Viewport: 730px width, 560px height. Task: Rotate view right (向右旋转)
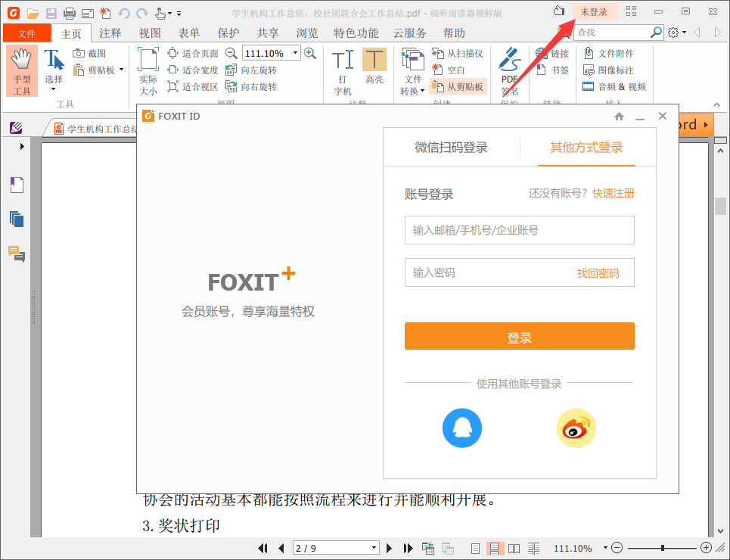tap(251, 87)
